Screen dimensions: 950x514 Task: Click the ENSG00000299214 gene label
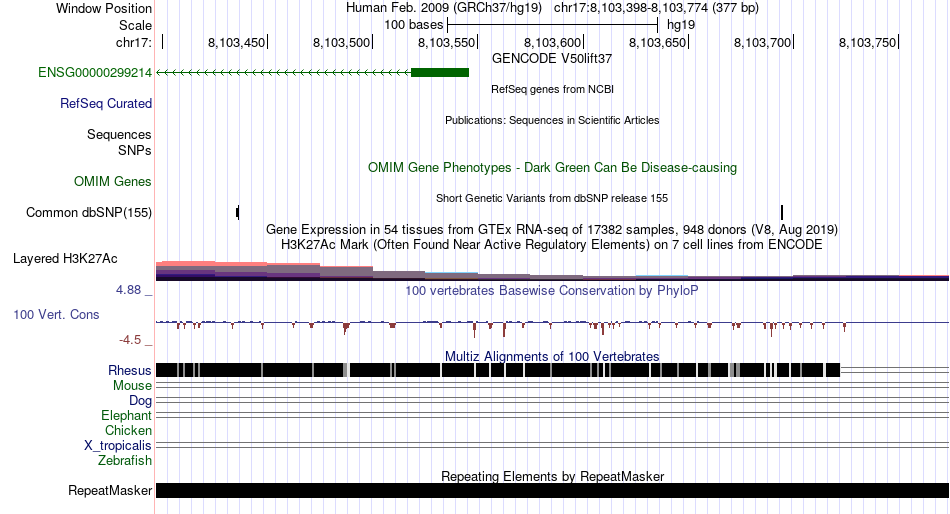(x=95, y=73)
